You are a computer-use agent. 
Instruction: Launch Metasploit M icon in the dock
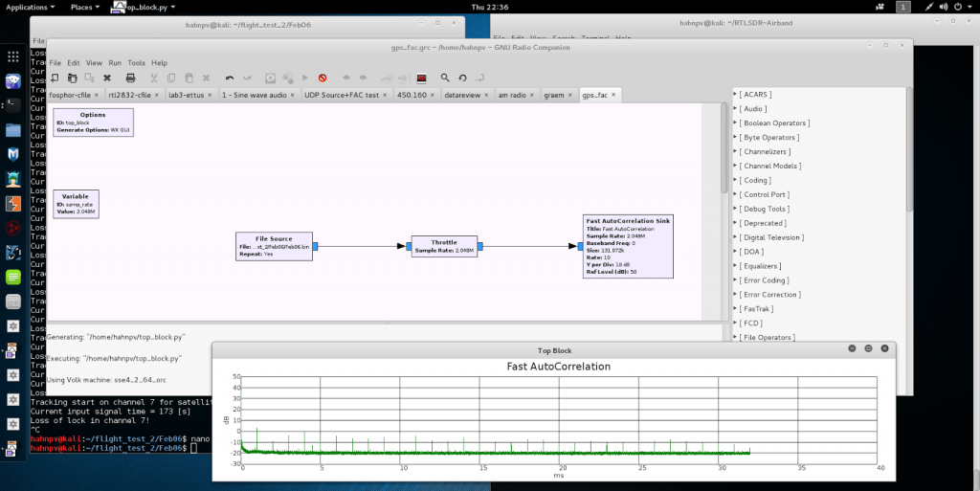point(13,154)
